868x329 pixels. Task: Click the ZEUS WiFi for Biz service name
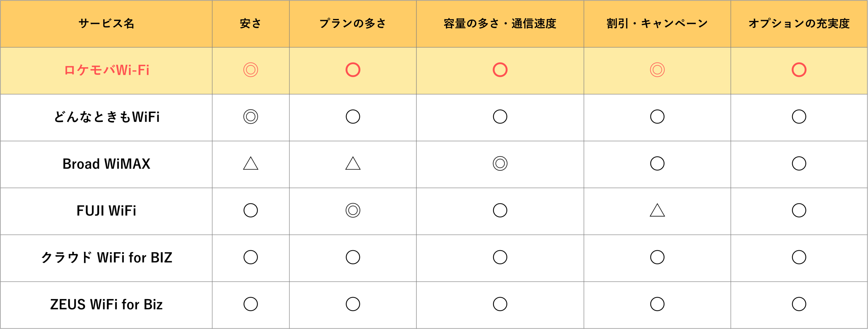click(x=106, y=305)
